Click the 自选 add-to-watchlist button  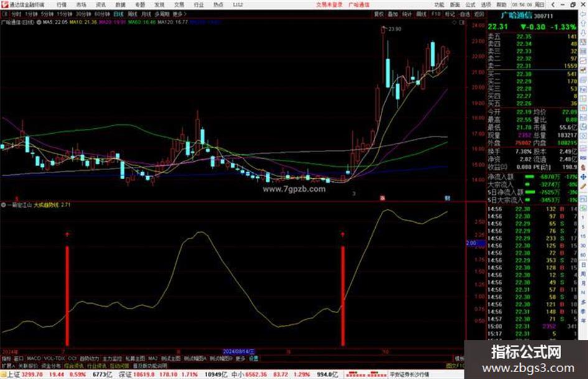pyautogui.click(x=465, y=14)
